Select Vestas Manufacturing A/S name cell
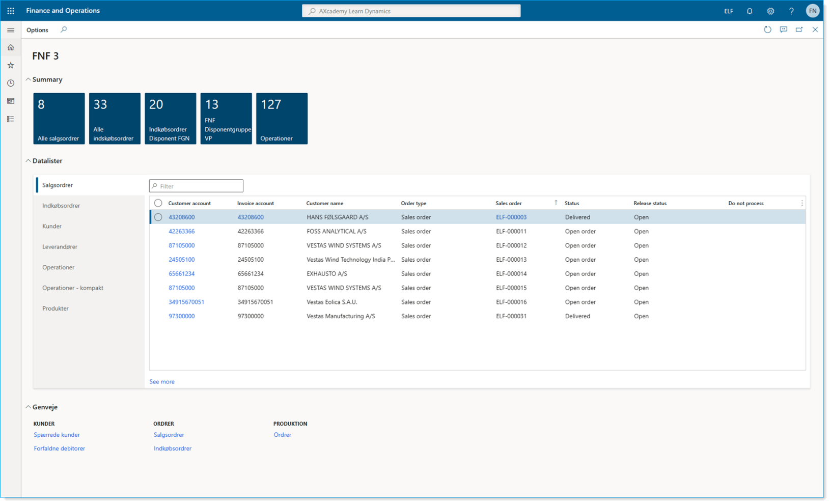The height and width of the screenshot is (504, 830). [x=341, y=316]
